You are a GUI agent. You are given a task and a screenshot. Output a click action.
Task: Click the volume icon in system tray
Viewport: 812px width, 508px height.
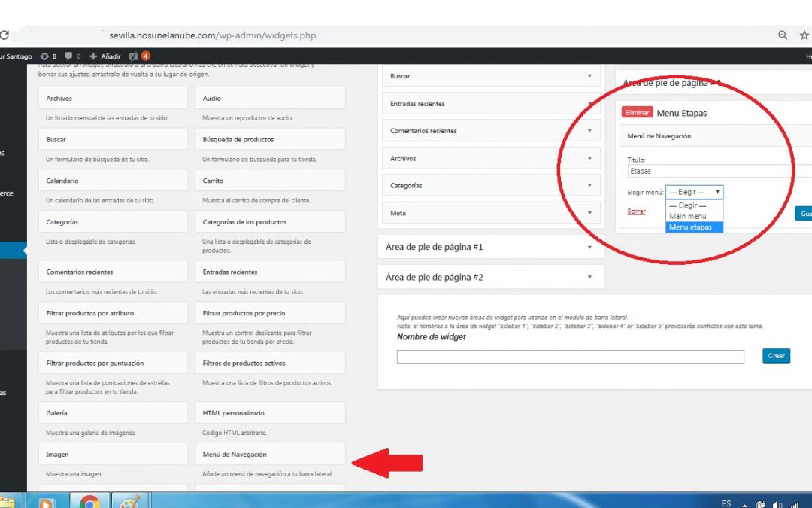[777, 505]
